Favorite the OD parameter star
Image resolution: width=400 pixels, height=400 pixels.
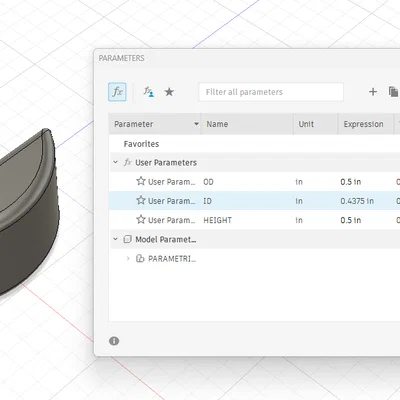[x=141, y=181]
